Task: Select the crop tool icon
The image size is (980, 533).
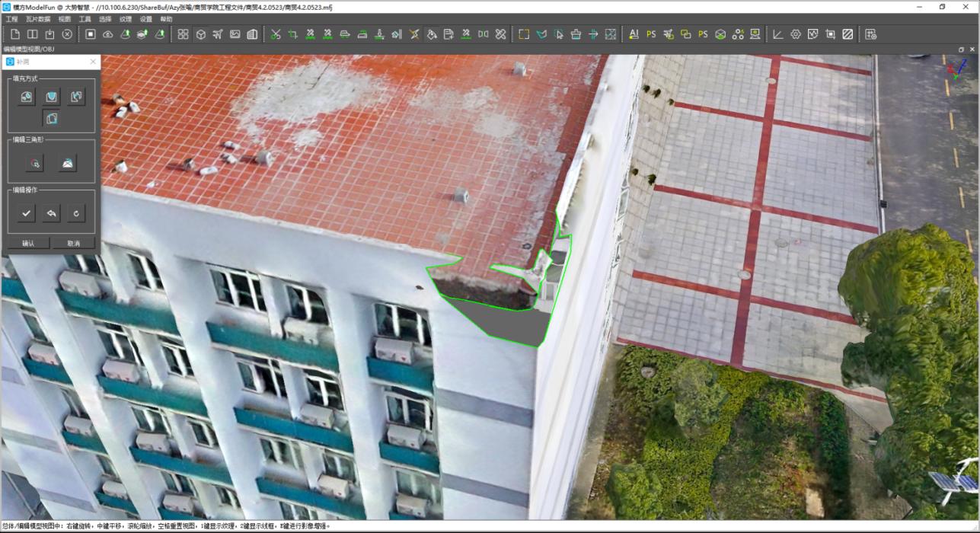Action: [292, 34]
